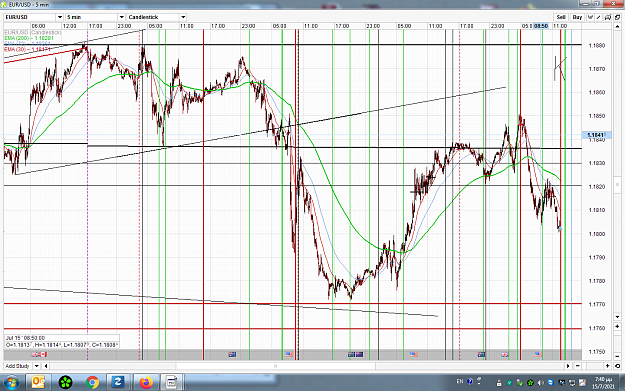Click the UK and Canada flag event marker

[39, 354]
